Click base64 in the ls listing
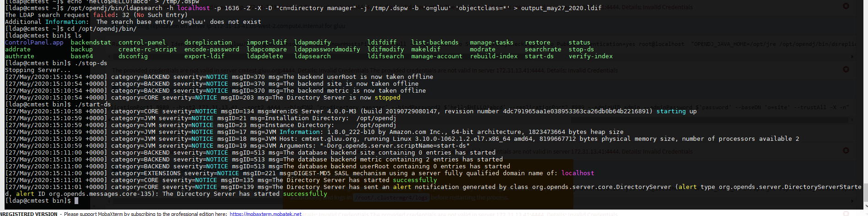This screenshot has width=868, height=216. [x=82, y=56]
